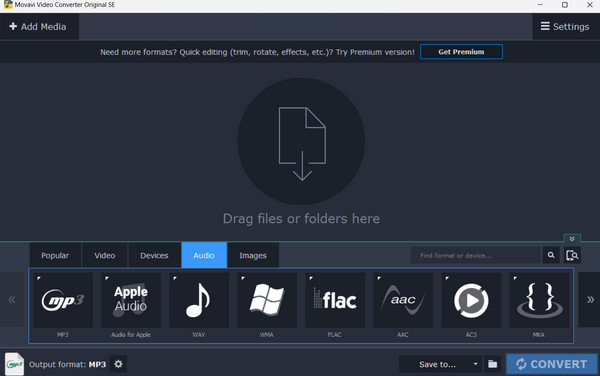Click the 'FLAC' caption under the tile

point(334,335)
